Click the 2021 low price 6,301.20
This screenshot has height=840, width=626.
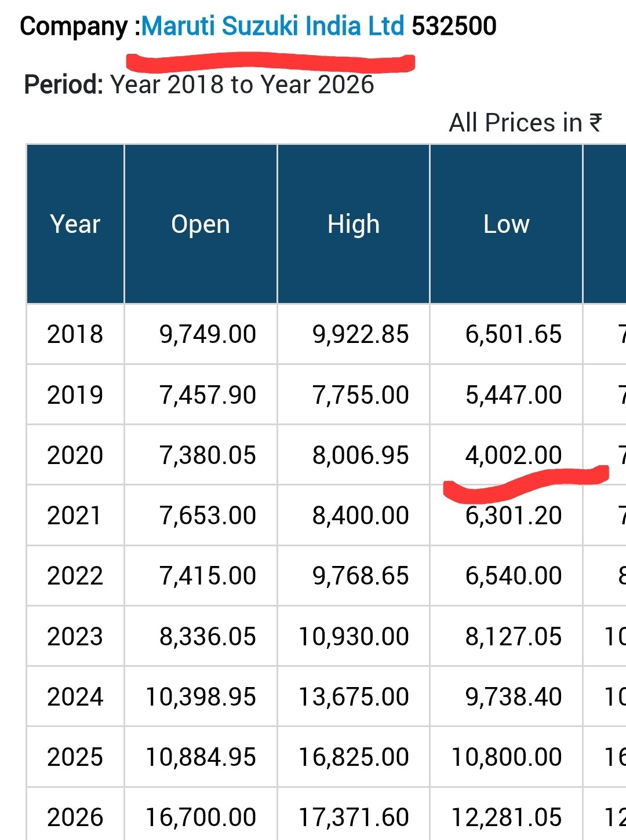(514, 516)
